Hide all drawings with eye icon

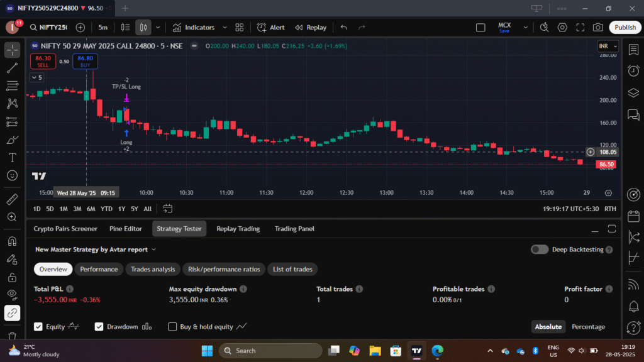13,295
